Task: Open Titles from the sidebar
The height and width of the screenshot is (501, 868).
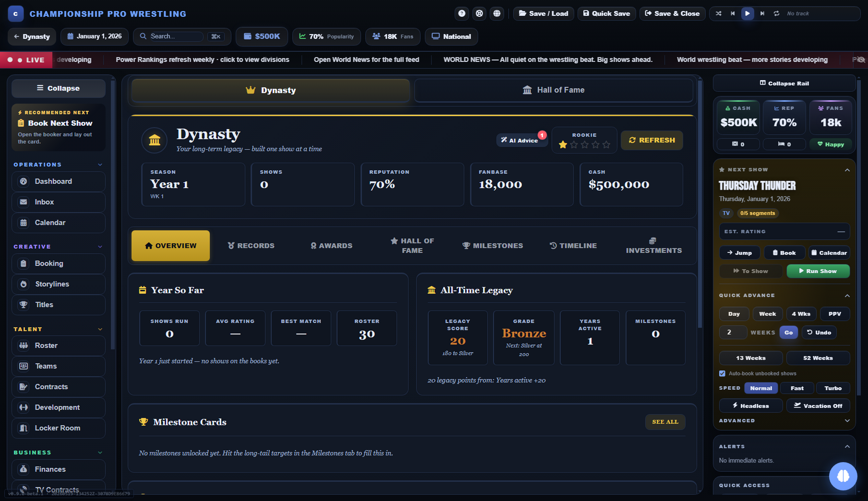Action: pos(58,304)
